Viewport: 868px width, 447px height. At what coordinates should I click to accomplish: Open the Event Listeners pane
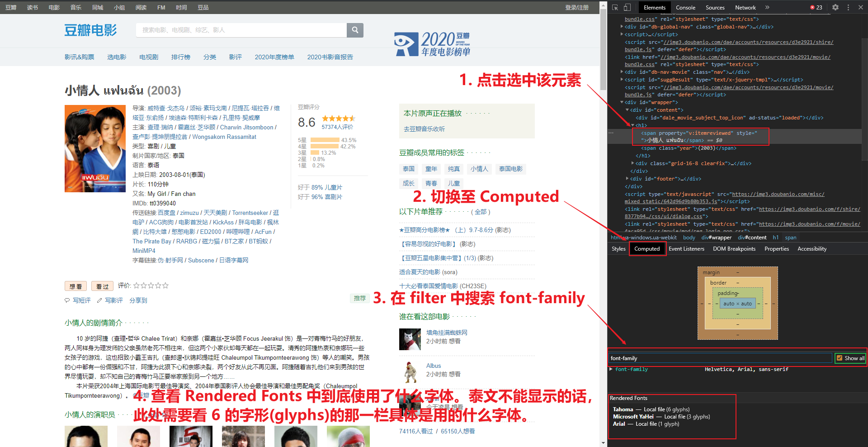click(686, 249)
